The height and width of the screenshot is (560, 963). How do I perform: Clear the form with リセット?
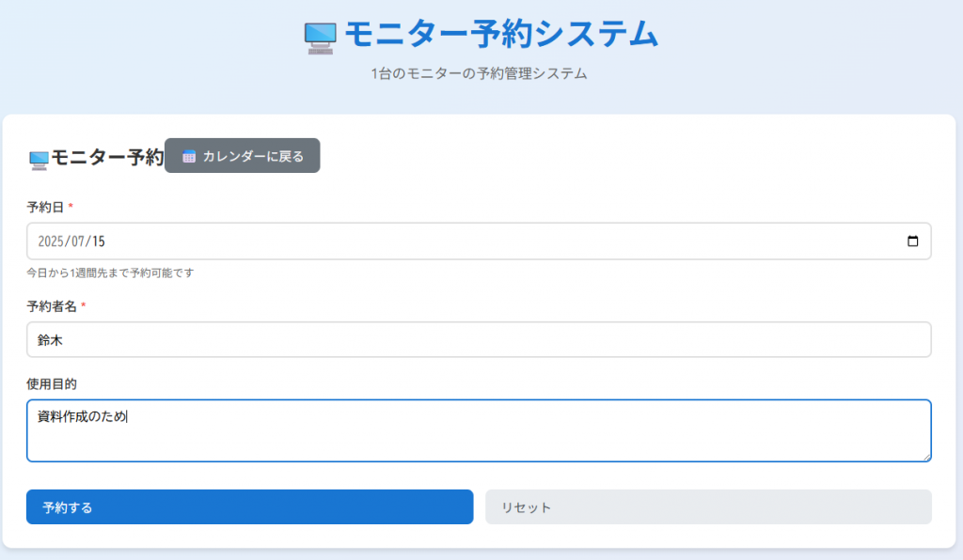click(x=708, y=506)
